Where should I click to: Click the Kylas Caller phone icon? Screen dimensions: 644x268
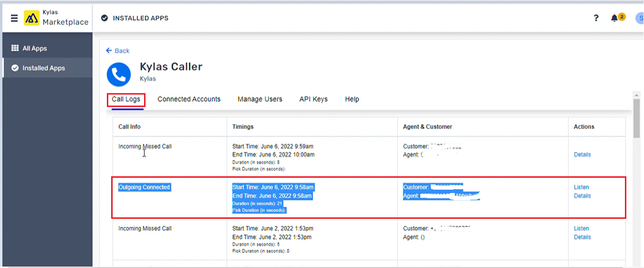coord(118,74)
